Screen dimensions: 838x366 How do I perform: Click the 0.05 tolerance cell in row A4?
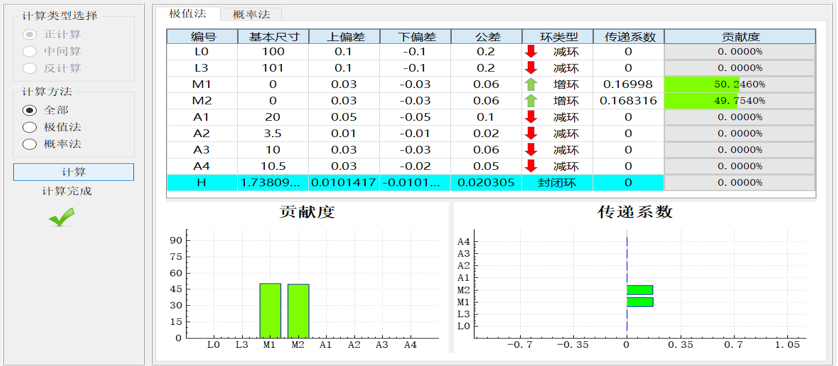coord(486,166)
